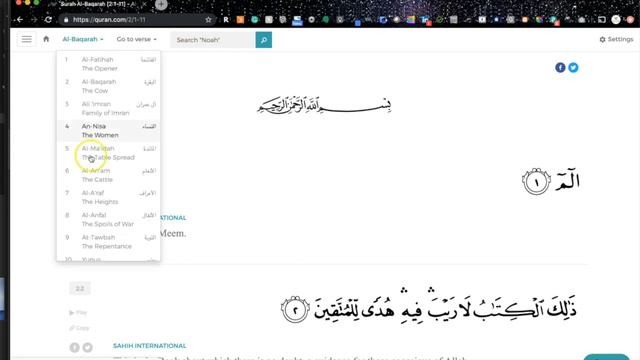Click the search magnifier button
640x360 pixels.
[264, 40]
